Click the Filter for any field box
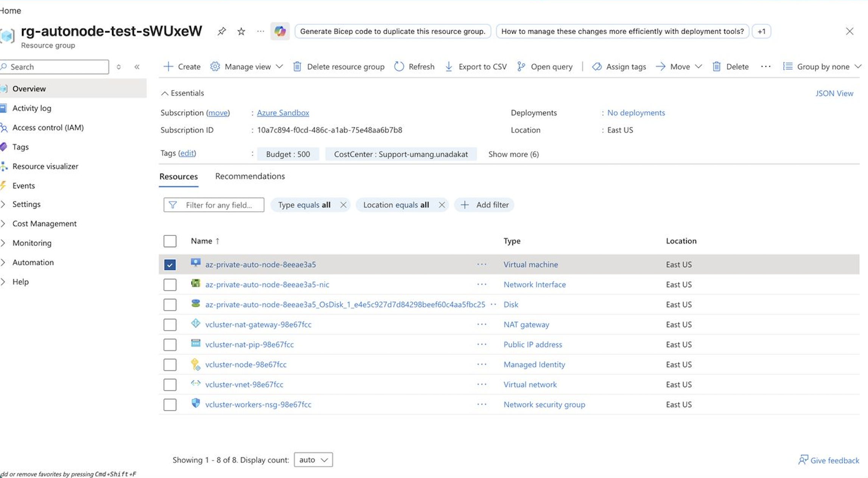Screen dimensions: 868x478 214,205
